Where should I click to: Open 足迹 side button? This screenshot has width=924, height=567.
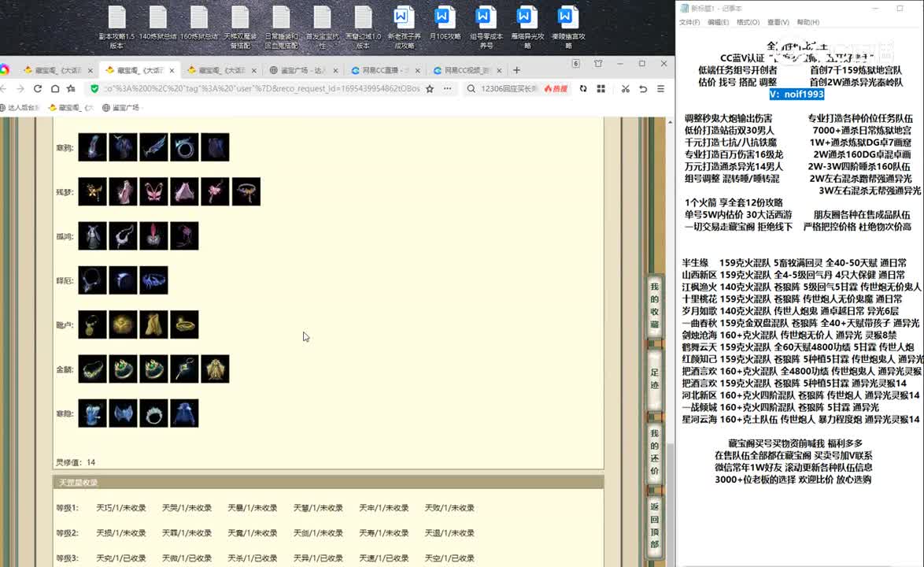click(x=655, y=378)
